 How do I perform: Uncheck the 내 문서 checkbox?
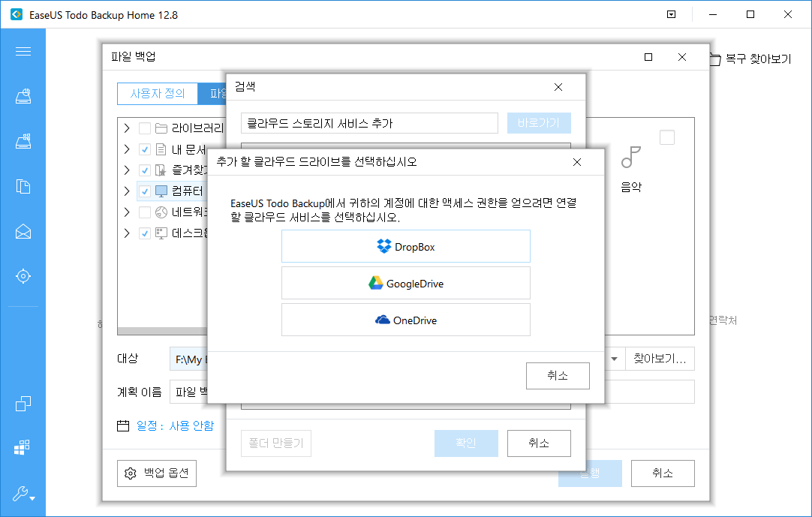[143, 149]
